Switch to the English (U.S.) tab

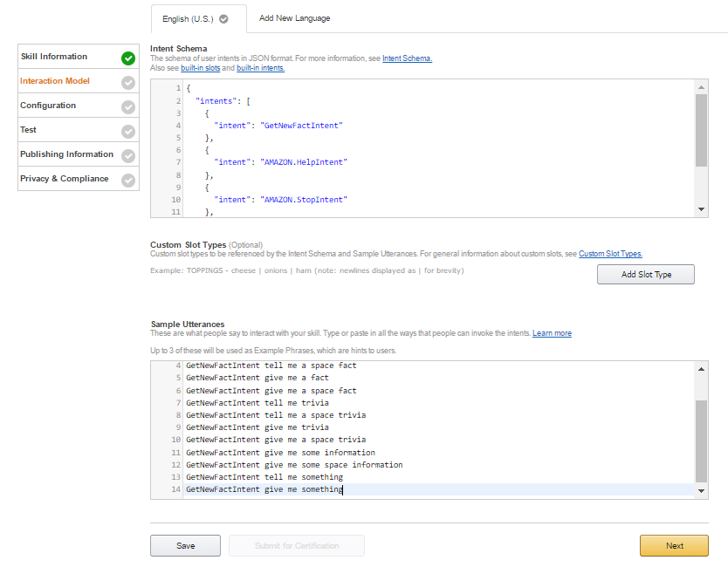199,19
